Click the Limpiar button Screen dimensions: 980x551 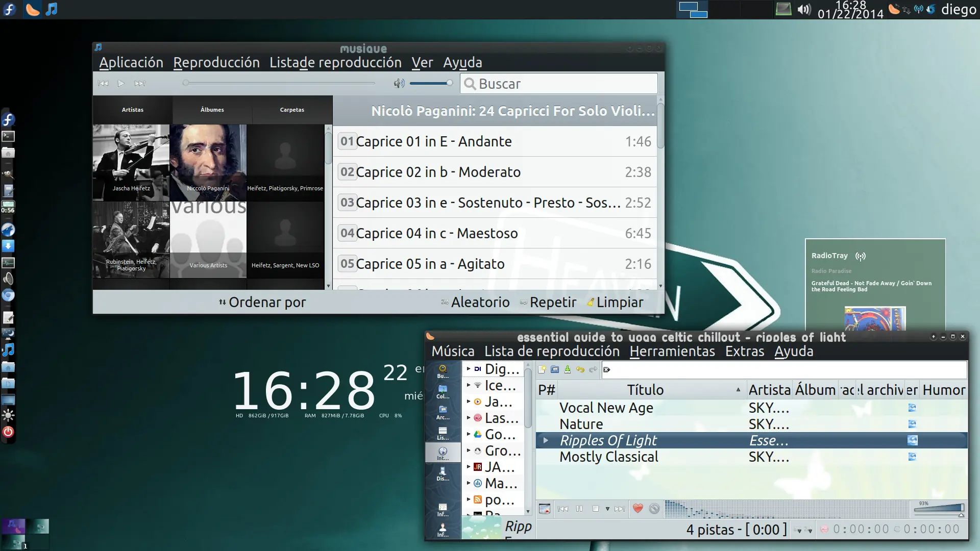(615, 302)
